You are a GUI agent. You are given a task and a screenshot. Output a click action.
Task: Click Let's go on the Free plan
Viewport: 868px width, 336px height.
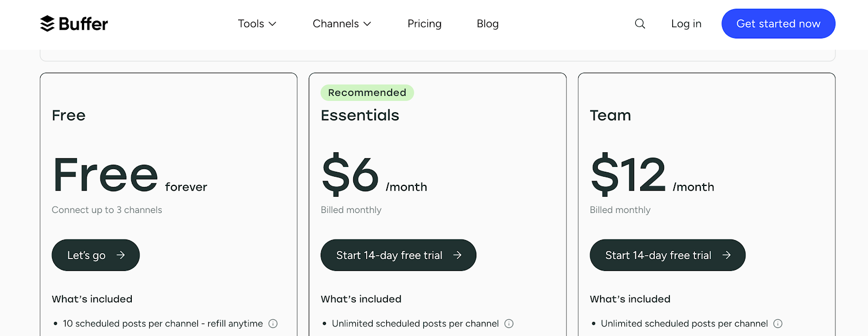(95, 255)
